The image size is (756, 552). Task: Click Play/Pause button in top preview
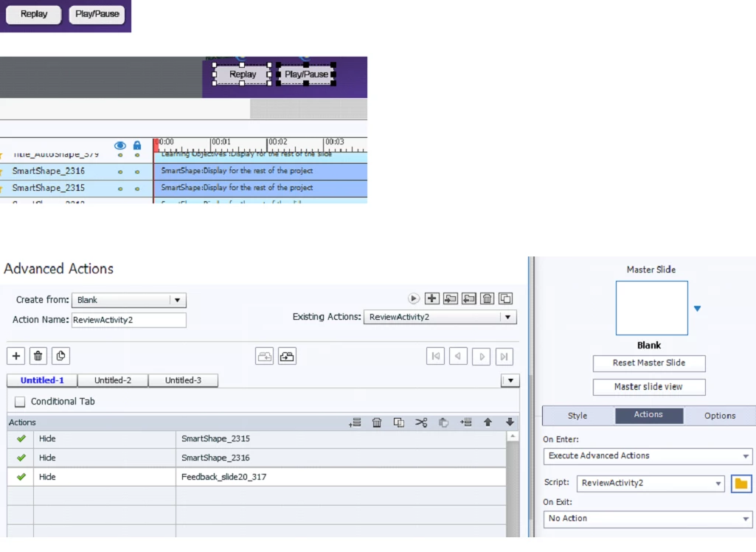pyautogui.click(x=97, y=14)
